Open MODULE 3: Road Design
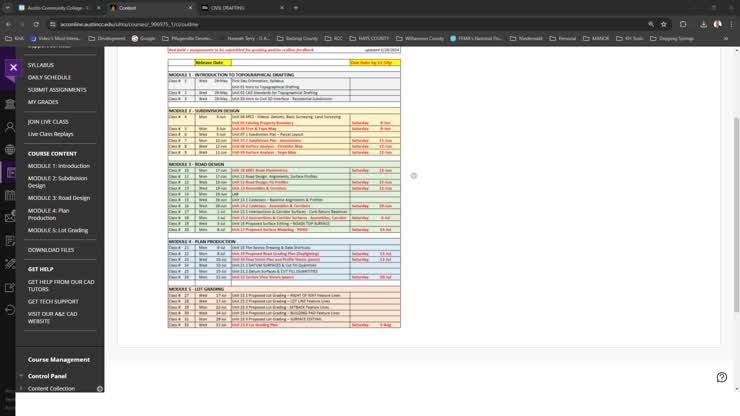 (x=58, y=198)
